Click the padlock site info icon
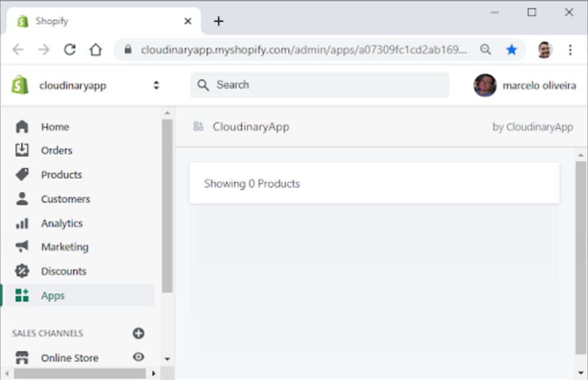Image resolution: width=588 pixels, height=380 pixels. pos(128,49)
